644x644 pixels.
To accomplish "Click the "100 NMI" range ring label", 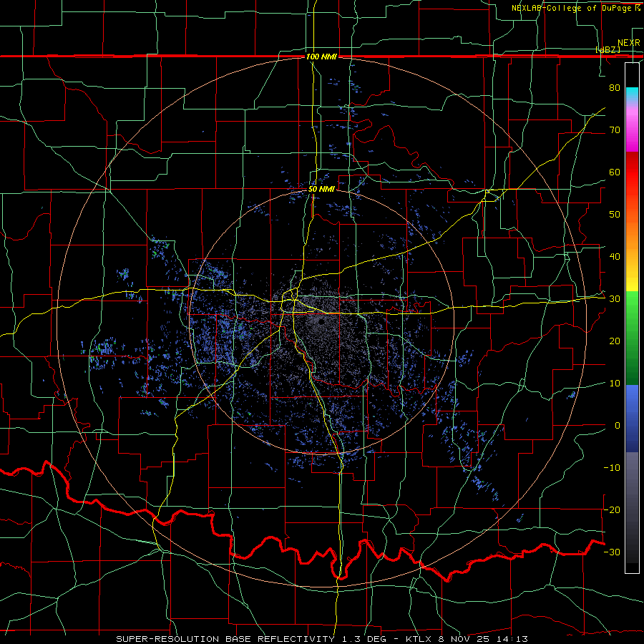I will pos(321,57).
